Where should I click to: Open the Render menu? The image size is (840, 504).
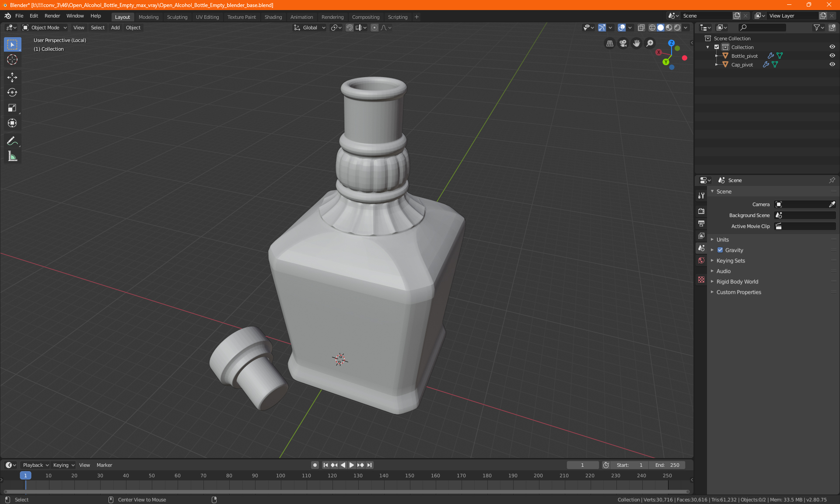tap(52, 16)
